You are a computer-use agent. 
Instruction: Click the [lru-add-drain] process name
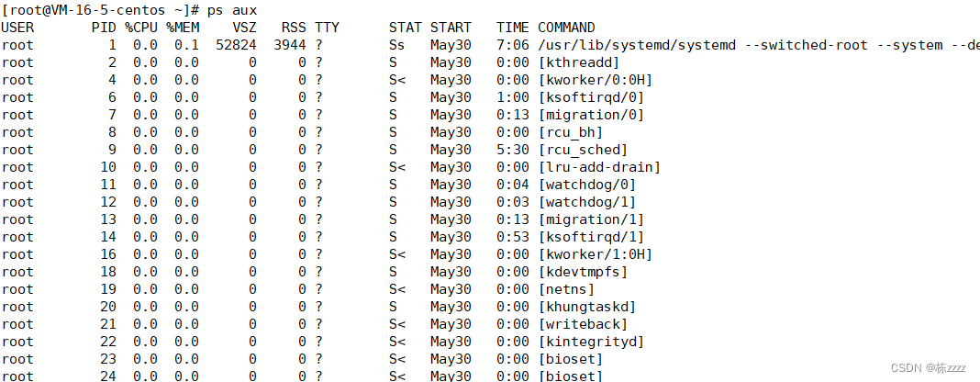coord(599,167)
